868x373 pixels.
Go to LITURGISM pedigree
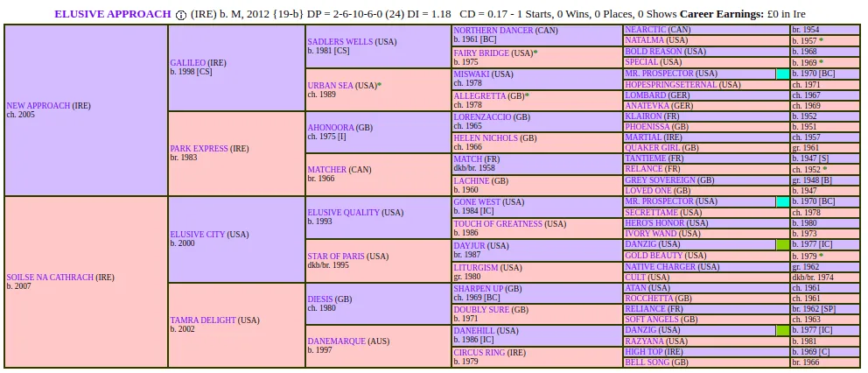pos(477,268)
